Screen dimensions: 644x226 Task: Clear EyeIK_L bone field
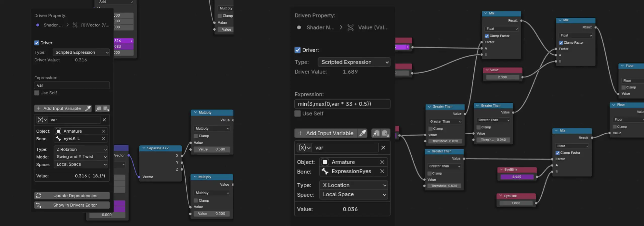coord(103,138)
